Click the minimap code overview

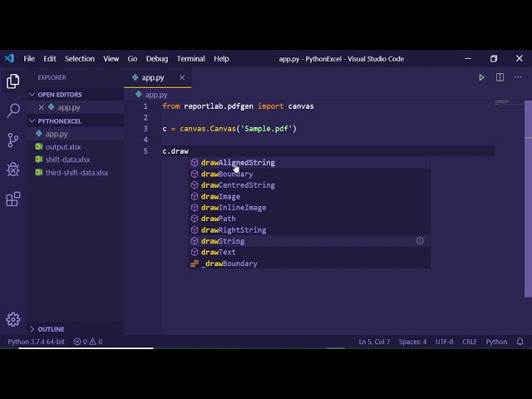click(509, 102)
